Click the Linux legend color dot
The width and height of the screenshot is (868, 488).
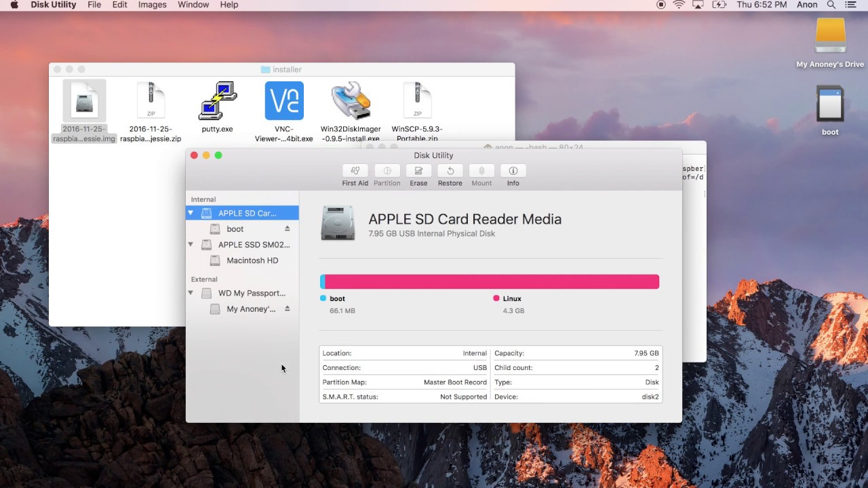[x=496, y=298]
